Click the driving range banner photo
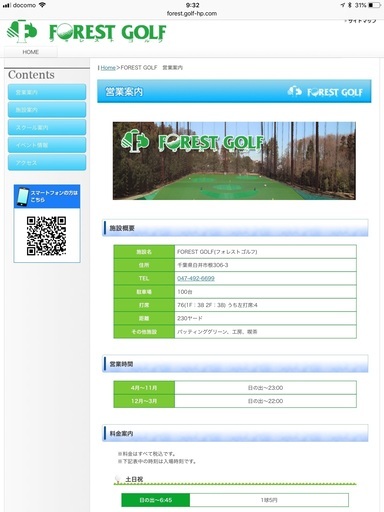384x512 pixels. 234,161
